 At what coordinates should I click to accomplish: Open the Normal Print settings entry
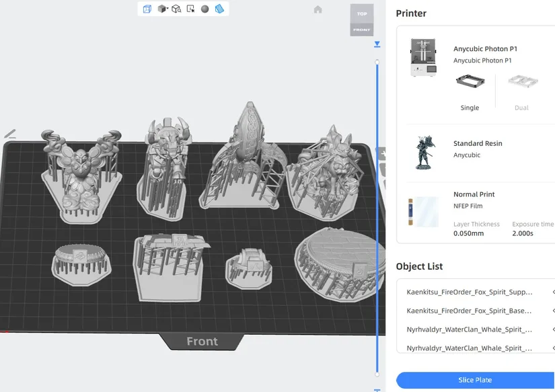tap(478, 200)
